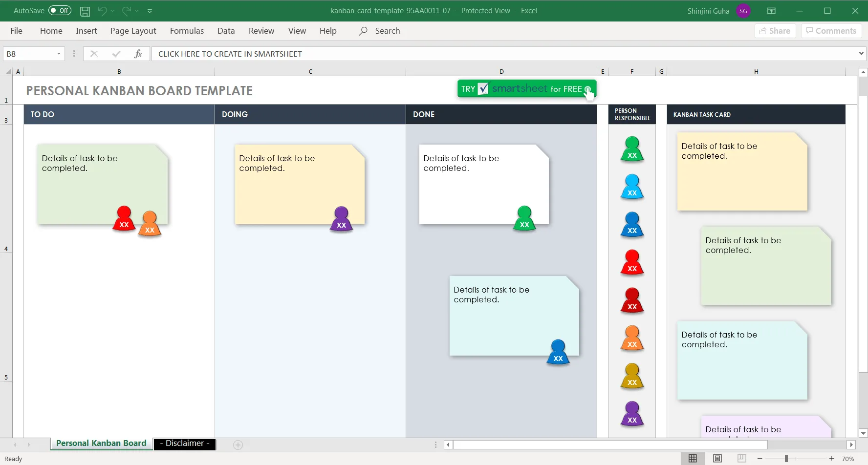Select red person icon on TO DO card

tap(124, 218)
